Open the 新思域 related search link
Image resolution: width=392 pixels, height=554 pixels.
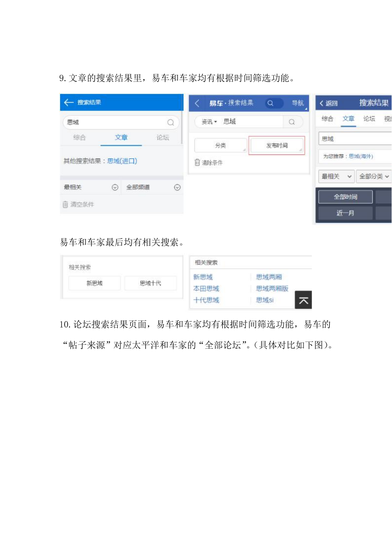coord(203,277)
